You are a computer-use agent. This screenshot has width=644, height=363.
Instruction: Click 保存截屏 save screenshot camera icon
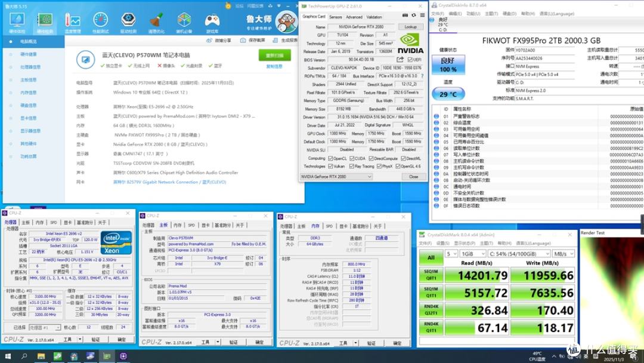tap(243, 40)
